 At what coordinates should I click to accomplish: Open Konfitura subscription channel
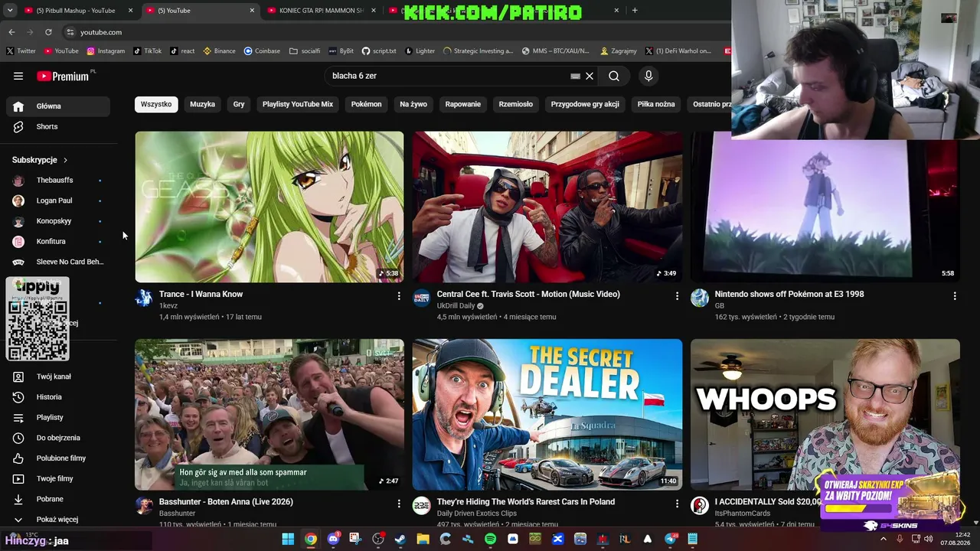pos(58,242)
